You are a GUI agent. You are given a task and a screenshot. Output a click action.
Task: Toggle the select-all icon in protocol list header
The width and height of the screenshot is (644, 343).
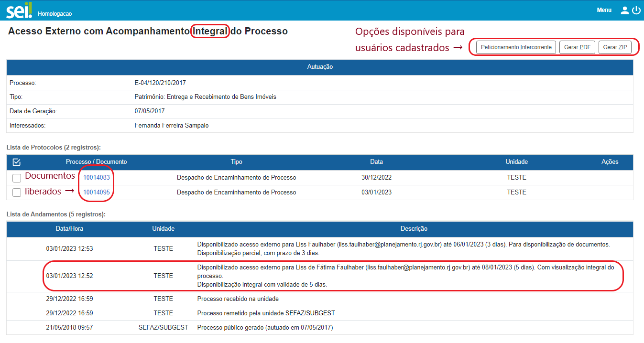[17, 162]
